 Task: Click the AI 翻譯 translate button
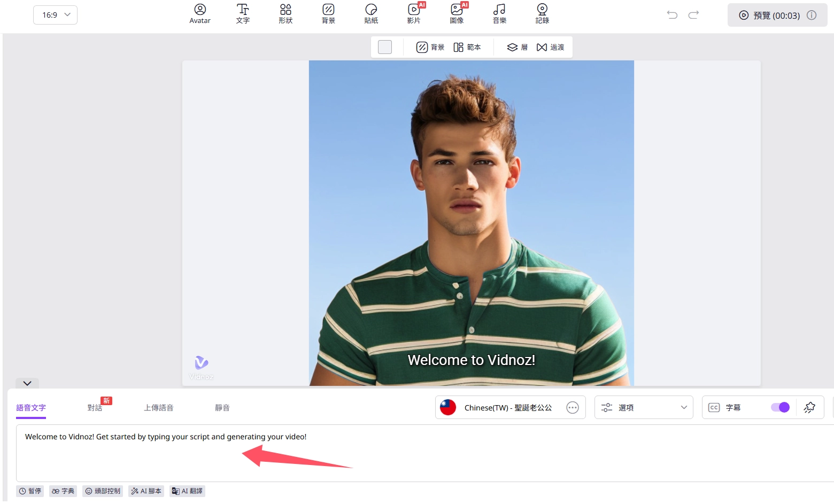point(187,491)
